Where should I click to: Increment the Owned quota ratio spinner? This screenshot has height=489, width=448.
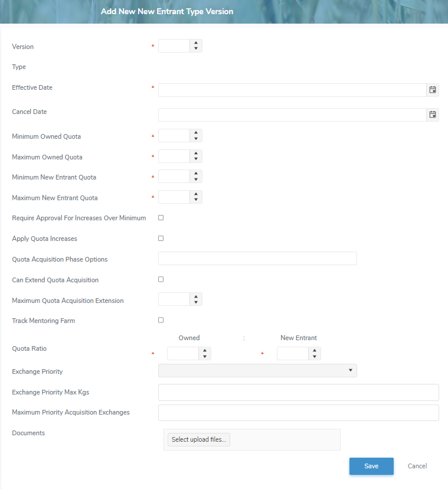pyautogui.click(x=204, y=350)
